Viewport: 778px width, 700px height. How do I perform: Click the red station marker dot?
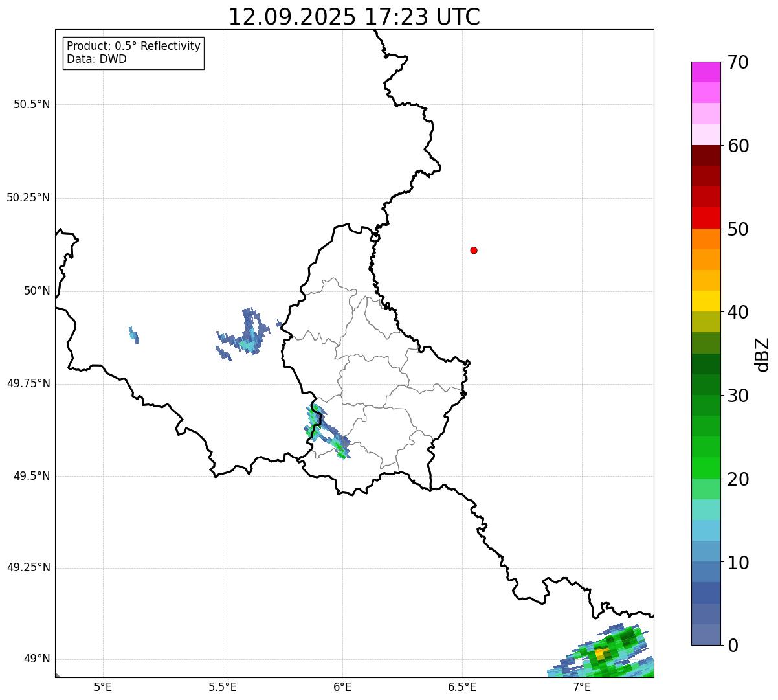point(474,250)
